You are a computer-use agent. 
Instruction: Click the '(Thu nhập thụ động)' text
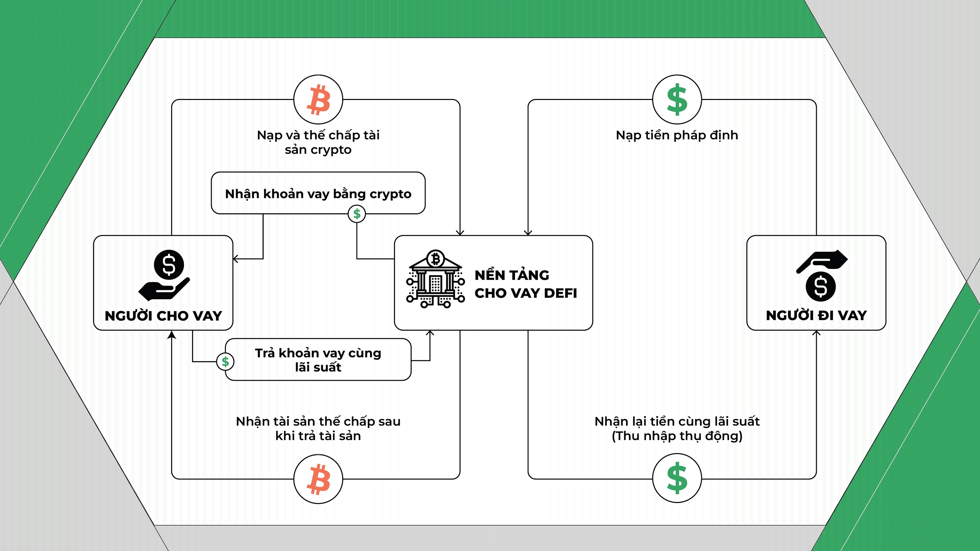(x=677, y=436)
